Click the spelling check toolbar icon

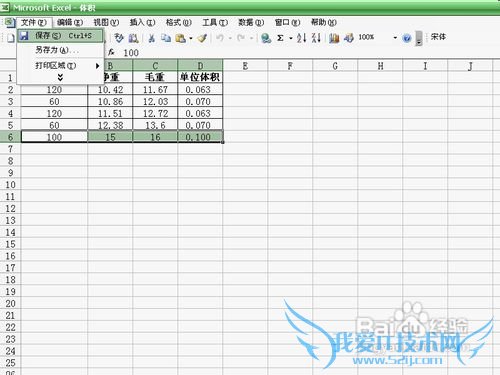click(x=119, y=38)
